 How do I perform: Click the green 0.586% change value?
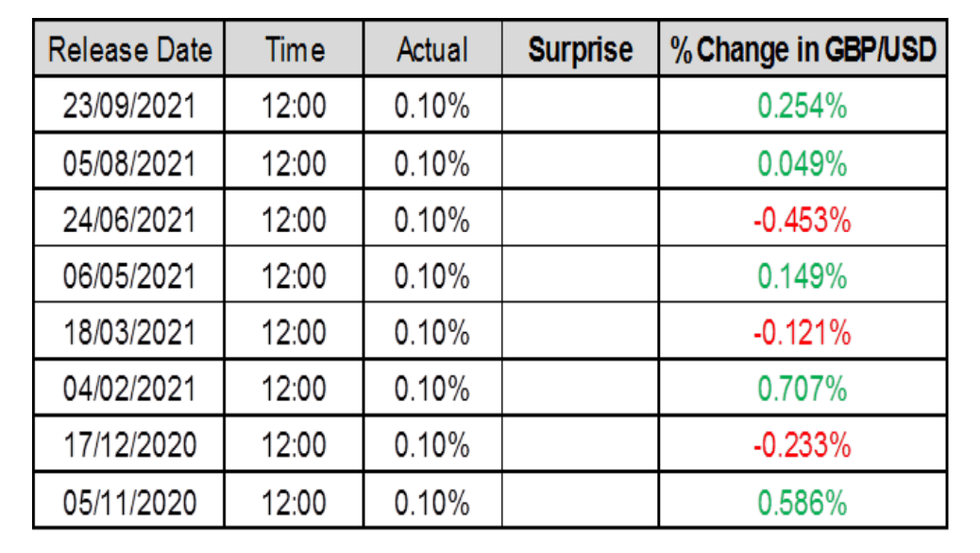pos(803,502)
